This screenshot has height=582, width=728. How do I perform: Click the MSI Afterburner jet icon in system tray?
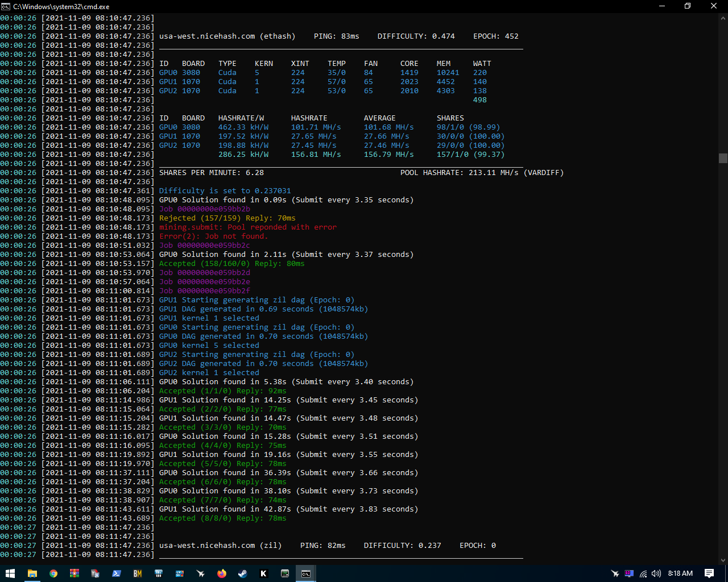pyautogui.click(x=615, y=574)
